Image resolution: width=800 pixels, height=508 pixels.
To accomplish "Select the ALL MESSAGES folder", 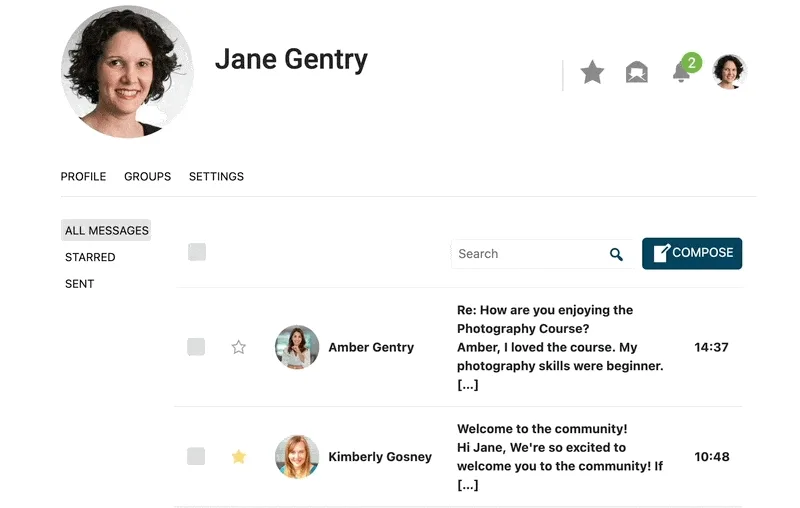I will pos(106,231).
